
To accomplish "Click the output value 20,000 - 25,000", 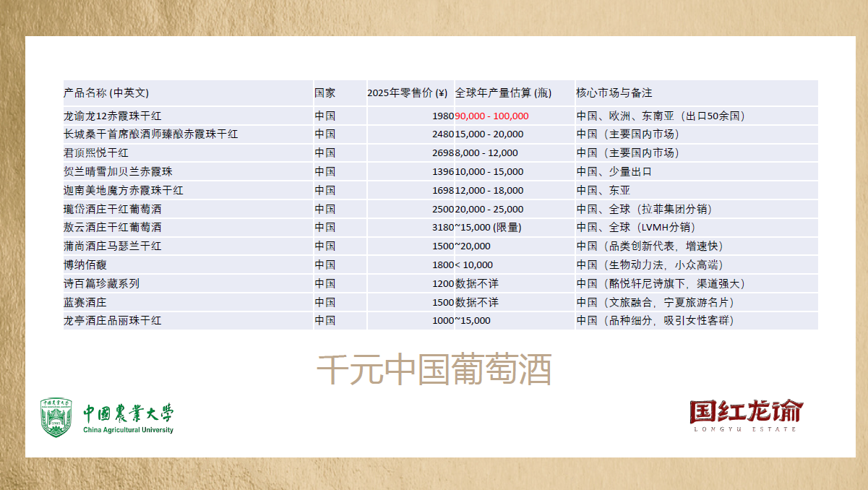I will pyautogui.click(x=489, y=210).
